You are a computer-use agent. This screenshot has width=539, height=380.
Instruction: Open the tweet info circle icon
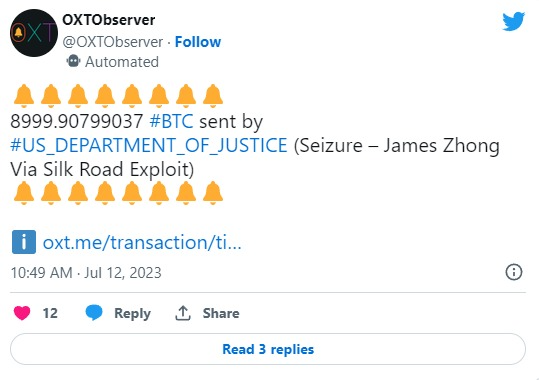pos(514,272)
